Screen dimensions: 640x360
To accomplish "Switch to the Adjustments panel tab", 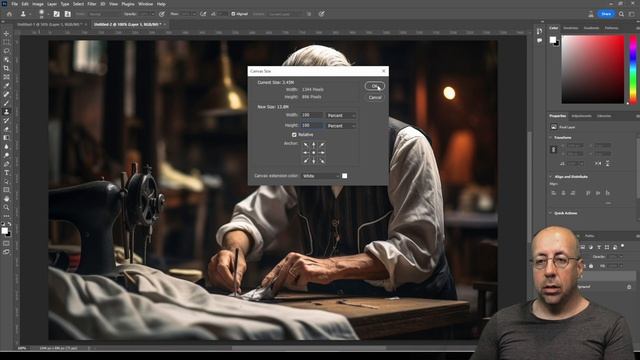I will [x=581, y=116].
